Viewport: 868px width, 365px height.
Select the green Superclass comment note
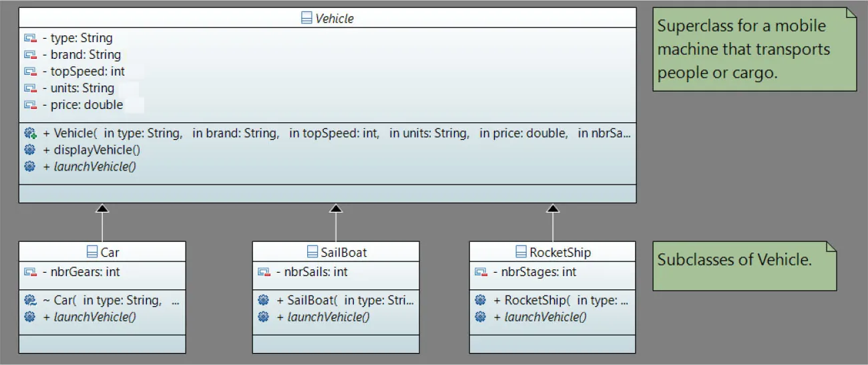tap(753, 49)
